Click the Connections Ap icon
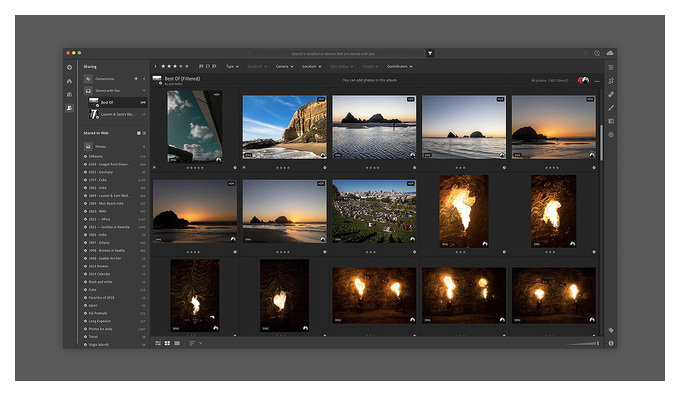The height and width of the screenshot is (396, 680). (88, 79)
